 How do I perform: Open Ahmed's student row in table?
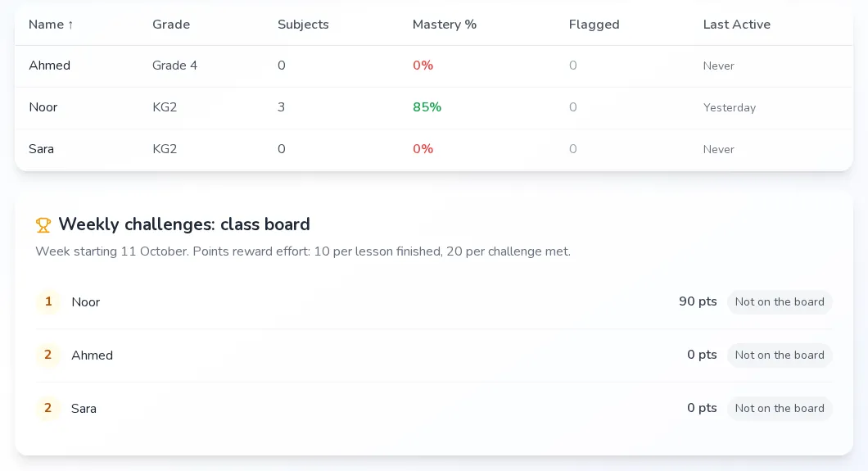434,66
